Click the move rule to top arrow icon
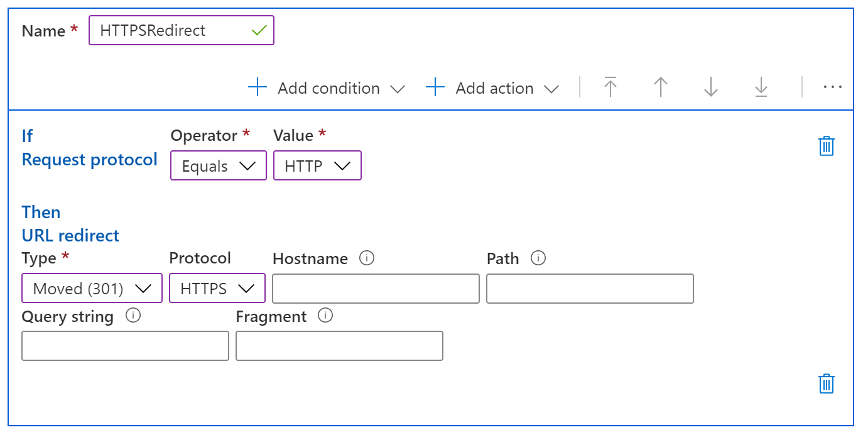The width and height of the screenshot is (868, 437). (610, 87)
